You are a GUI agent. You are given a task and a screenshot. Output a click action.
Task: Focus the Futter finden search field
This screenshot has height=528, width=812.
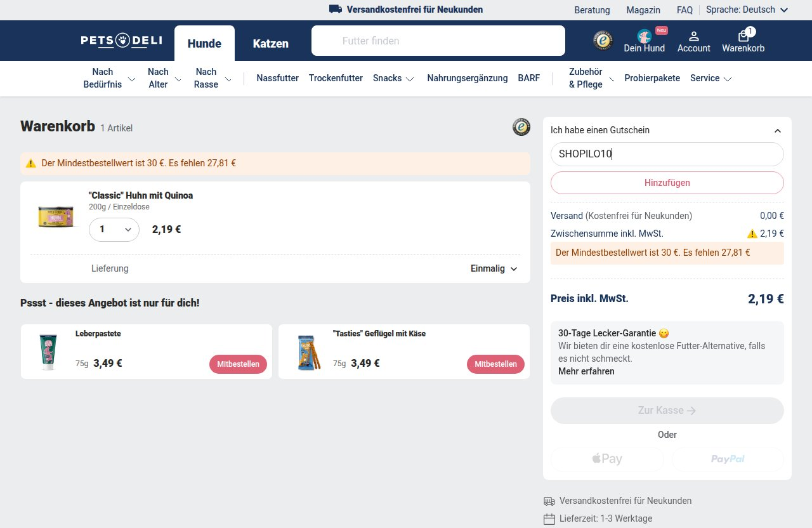438,41
